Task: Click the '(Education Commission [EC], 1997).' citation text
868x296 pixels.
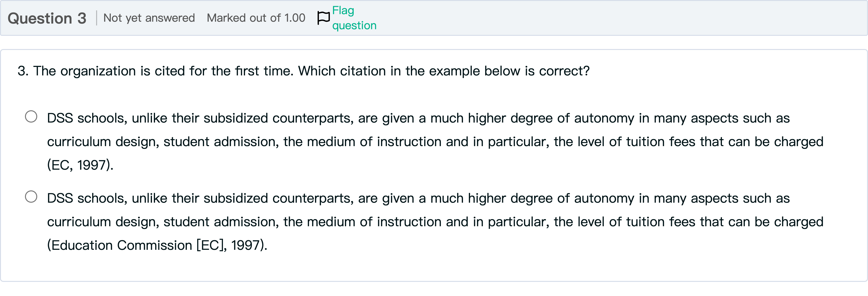Action: point(157,245)
